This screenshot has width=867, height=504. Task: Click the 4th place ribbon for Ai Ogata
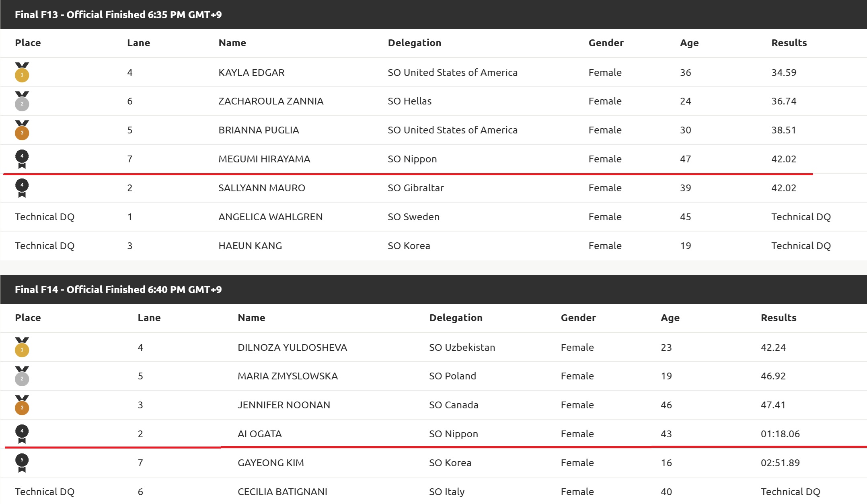pos(22,434)
